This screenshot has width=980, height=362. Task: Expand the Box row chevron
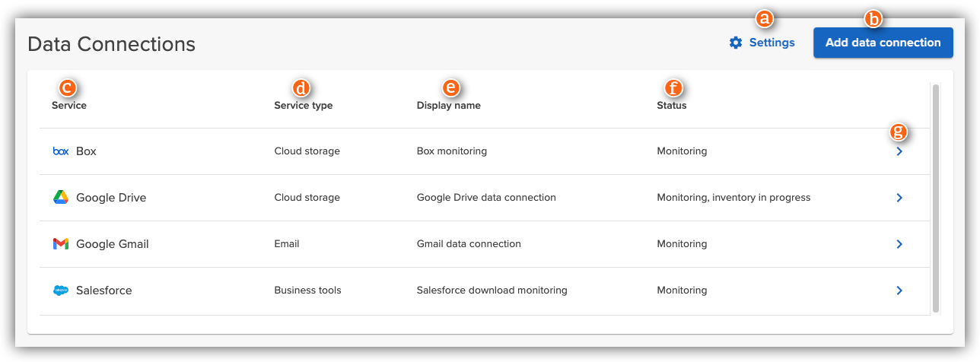[899, 151]
